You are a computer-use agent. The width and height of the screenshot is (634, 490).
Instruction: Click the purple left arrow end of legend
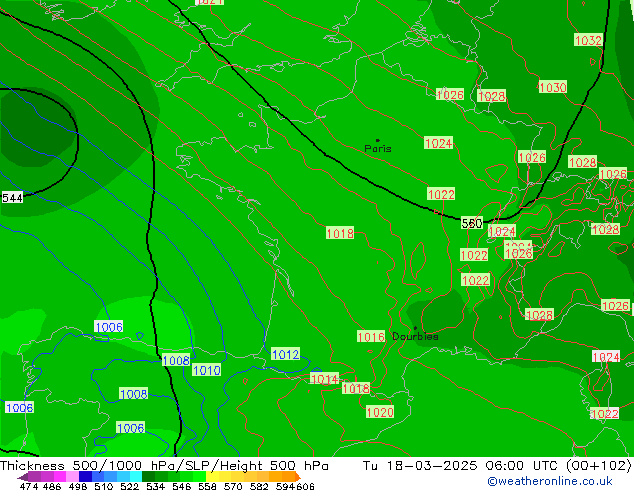pos(23,477)
